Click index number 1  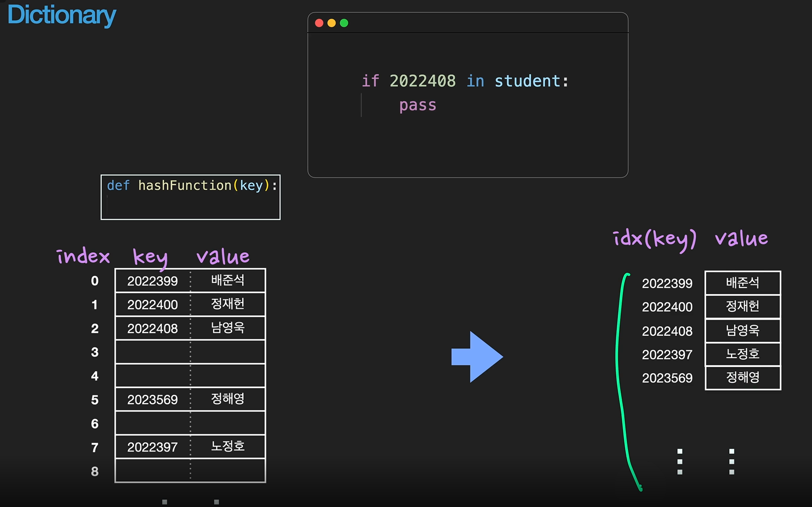coord(94,305)
